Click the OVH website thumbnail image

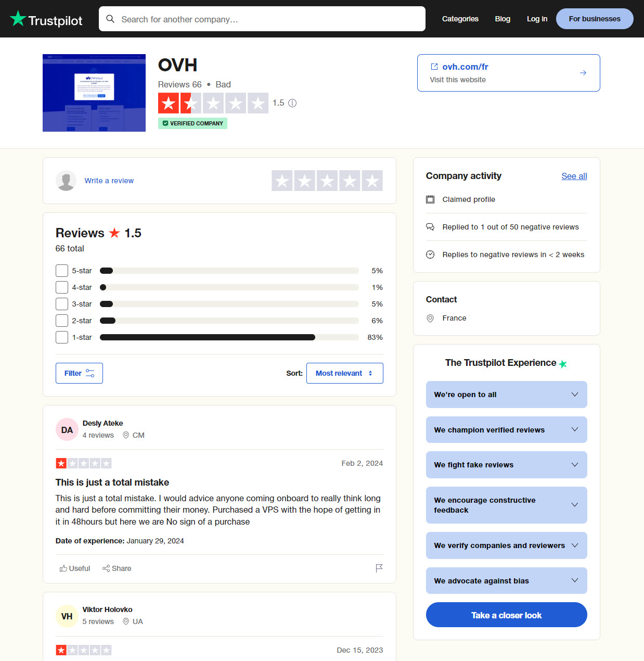[94, 93]
